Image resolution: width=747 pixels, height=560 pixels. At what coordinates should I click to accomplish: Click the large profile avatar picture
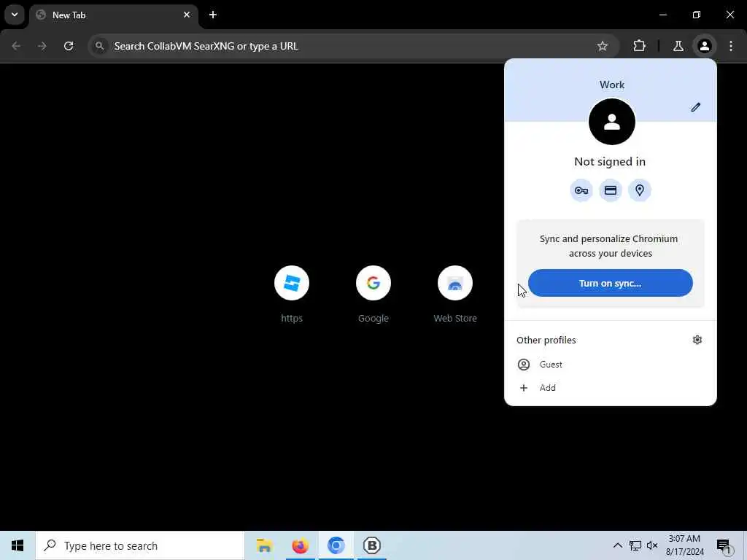click(612, 122)
